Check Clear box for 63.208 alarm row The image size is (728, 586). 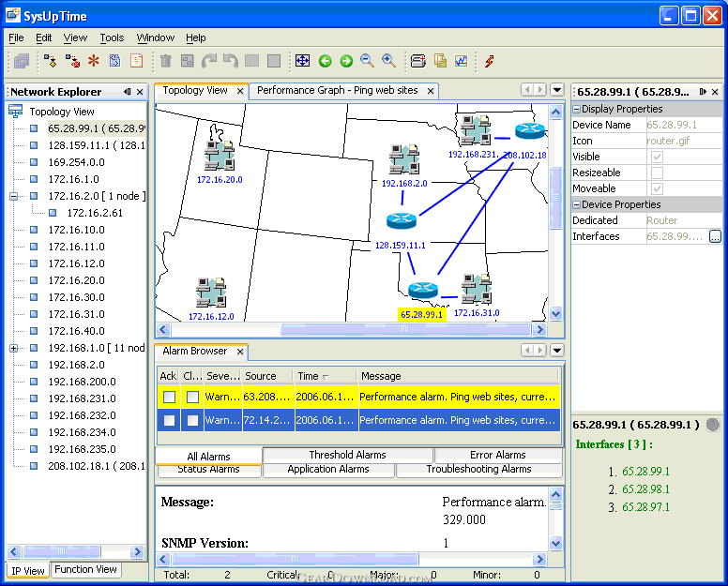point(192,397)
